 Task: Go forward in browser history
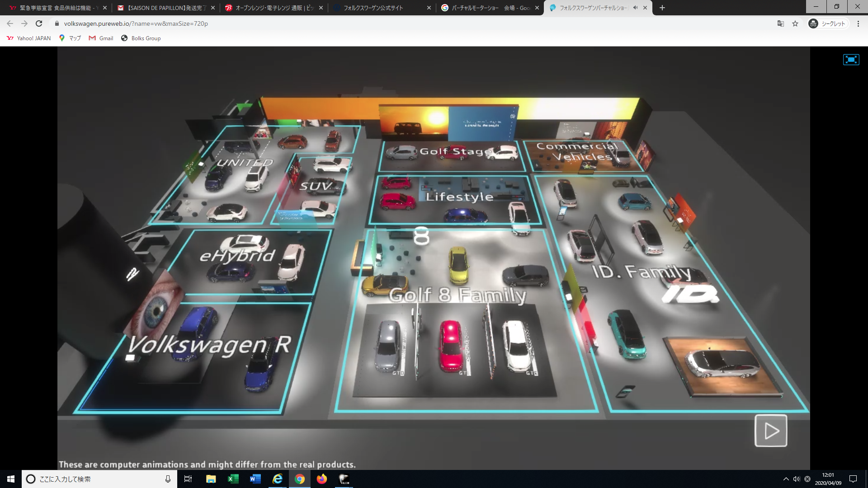click(24, 23)
